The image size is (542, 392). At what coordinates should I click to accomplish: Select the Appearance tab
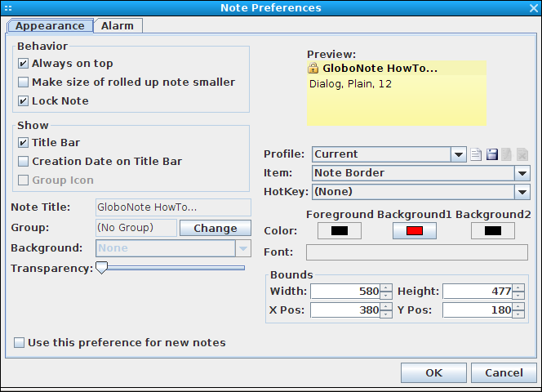[50, 26]
